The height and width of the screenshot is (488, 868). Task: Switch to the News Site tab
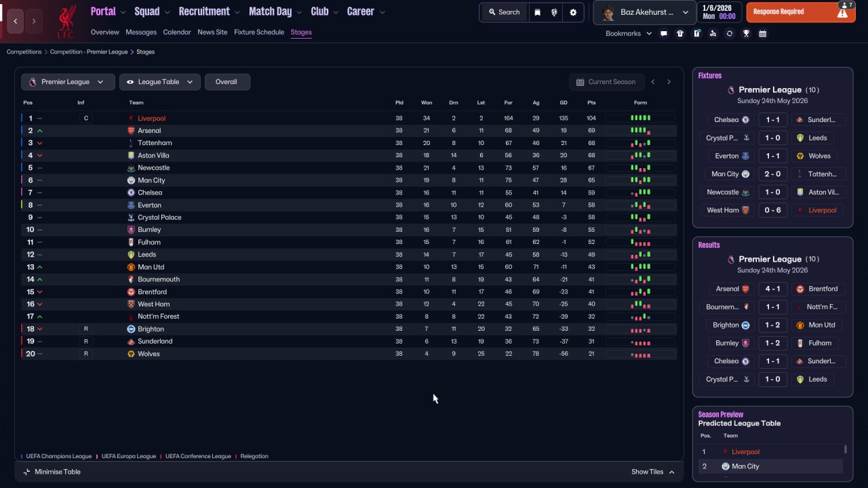click(212, 33)
